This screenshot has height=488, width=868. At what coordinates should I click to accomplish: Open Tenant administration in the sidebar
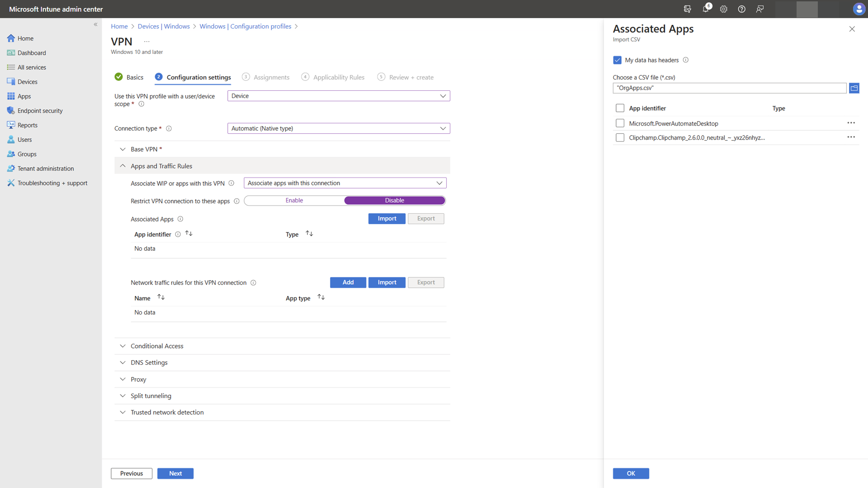coord(45,169)
